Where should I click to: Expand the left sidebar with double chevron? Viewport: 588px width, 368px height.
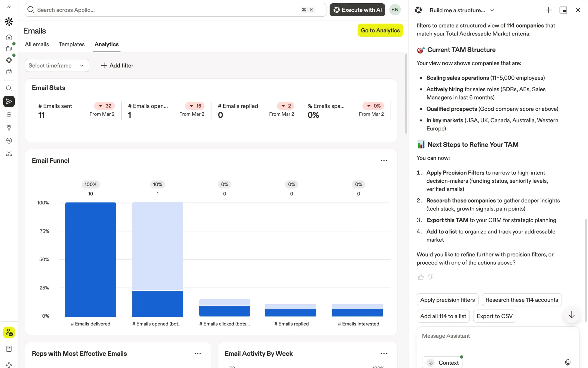click(9, 7)
